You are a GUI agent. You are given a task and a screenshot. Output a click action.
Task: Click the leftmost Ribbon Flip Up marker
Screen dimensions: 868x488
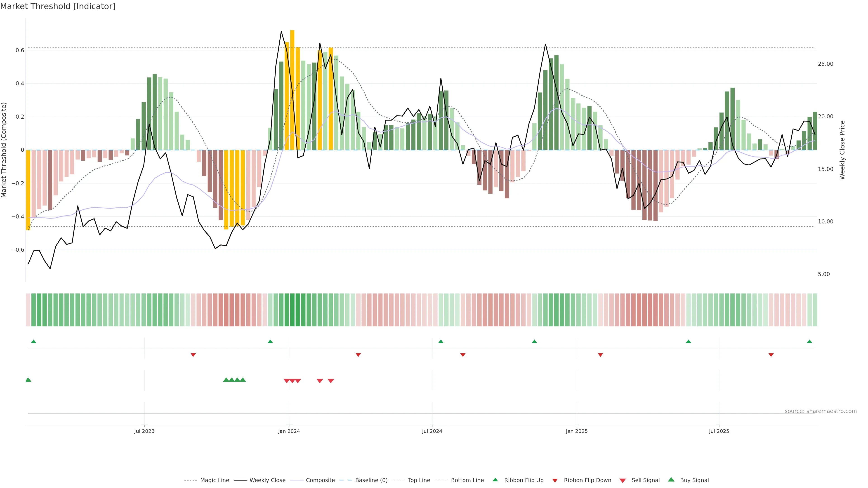point(33,342)
